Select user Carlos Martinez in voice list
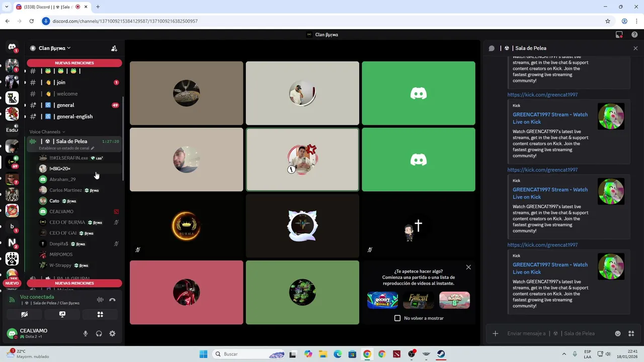The height and width of the screenshot is (362, 644). click(x=65, y=191)
